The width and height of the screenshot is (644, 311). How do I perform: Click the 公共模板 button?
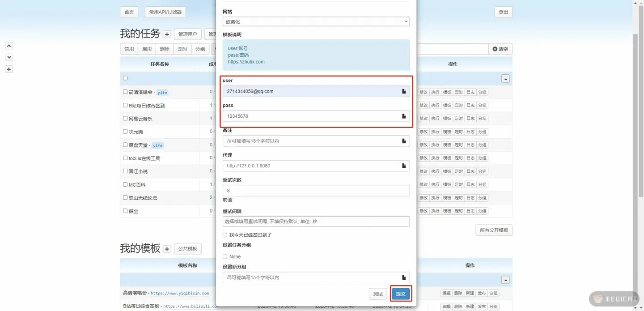click(188, 249)
